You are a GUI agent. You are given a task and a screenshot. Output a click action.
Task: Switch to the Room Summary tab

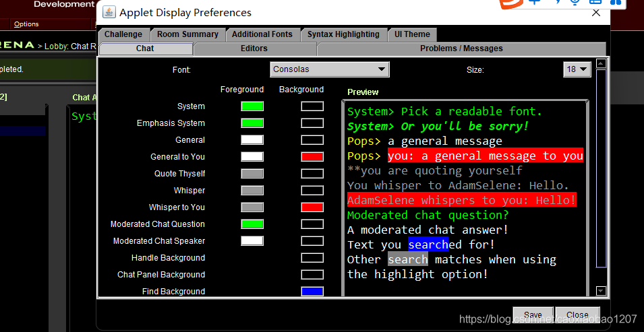[x=187, y=34]
